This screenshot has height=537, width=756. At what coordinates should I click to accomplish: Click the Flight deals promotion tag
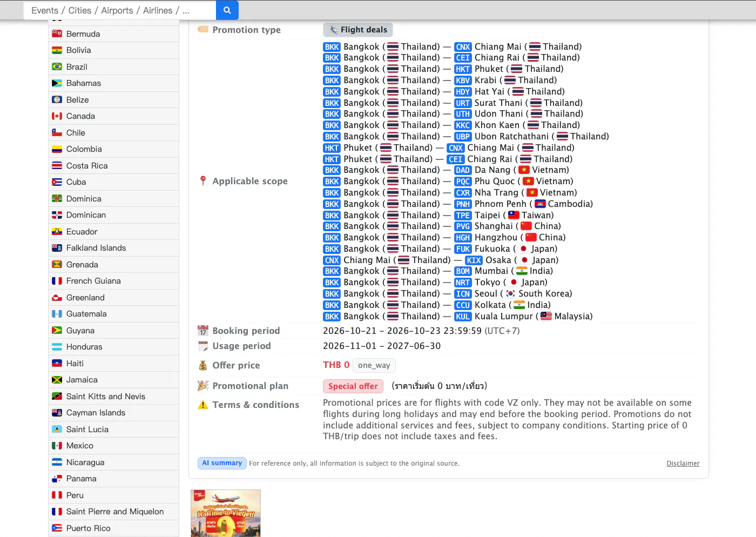click(358, 30)
